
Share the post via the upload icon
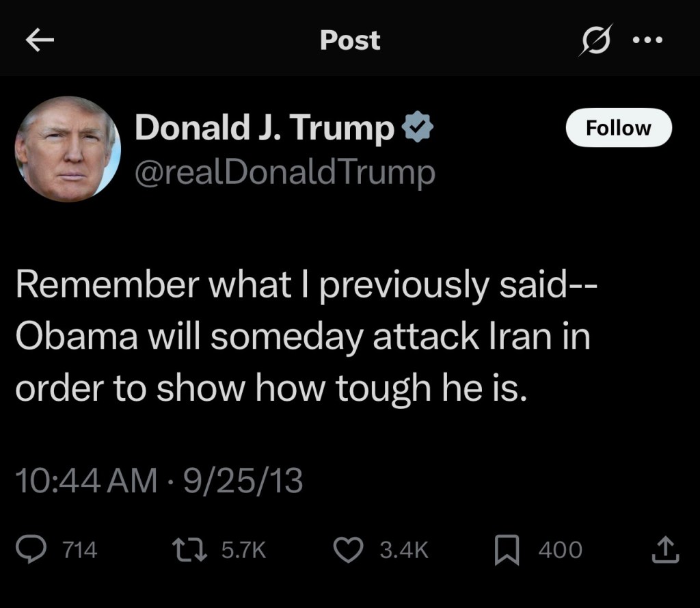665,550
